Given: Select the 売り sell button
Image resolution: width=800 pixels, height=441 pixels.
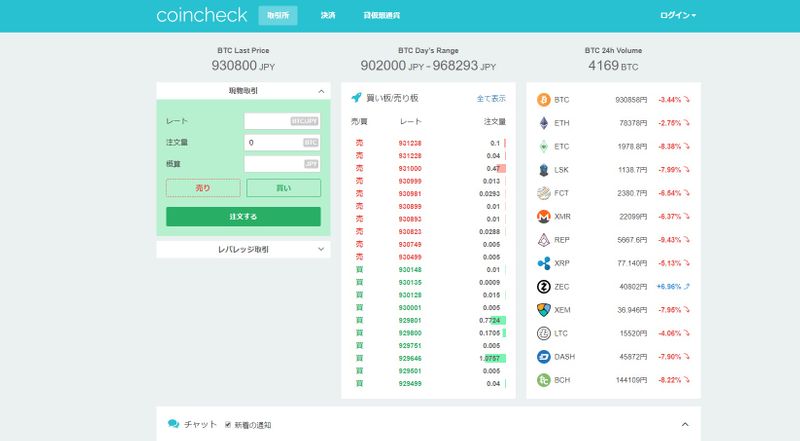Looking at the screenshot, I should pos(203,188).
